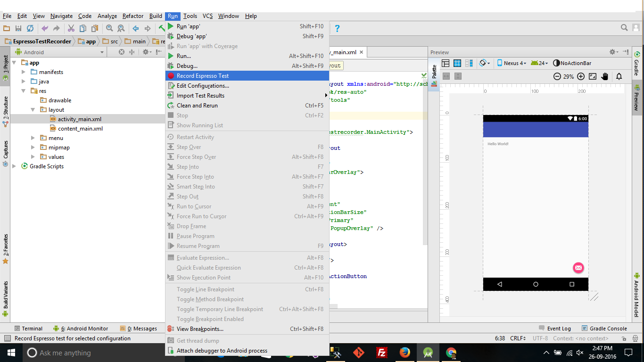Switch to Design surface view

446,63
